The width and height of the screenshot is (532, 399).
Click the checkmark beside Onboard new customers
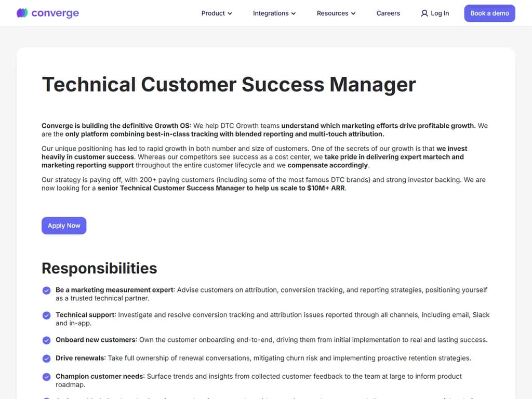[x=46, y=340]
